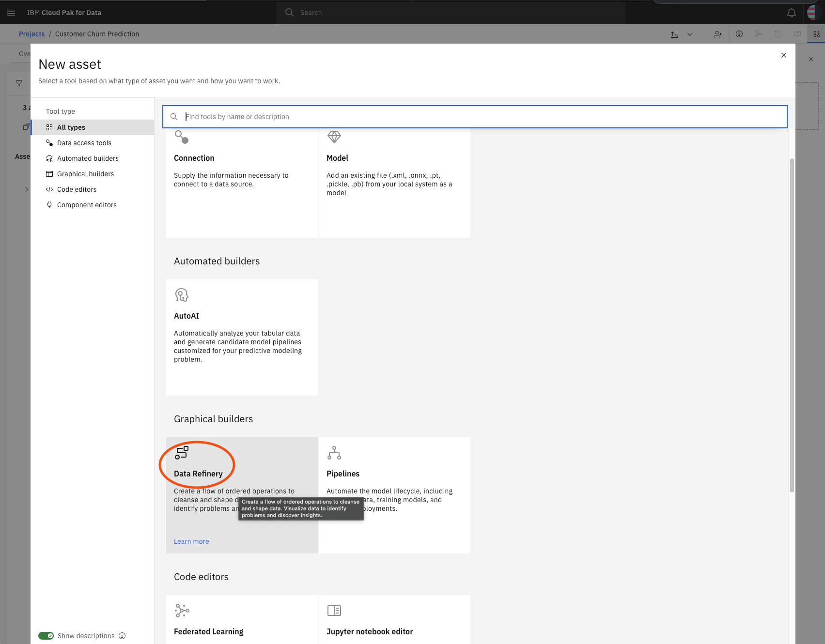825x644 pixels.
Task: Click the dialog vertical scrollbar
Action: click(792, 325)
